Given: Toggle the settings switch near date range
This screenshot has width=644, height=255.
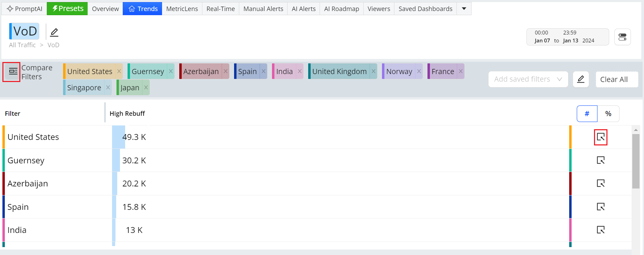Looking at the screenshot, I should (x=622, y=37).
